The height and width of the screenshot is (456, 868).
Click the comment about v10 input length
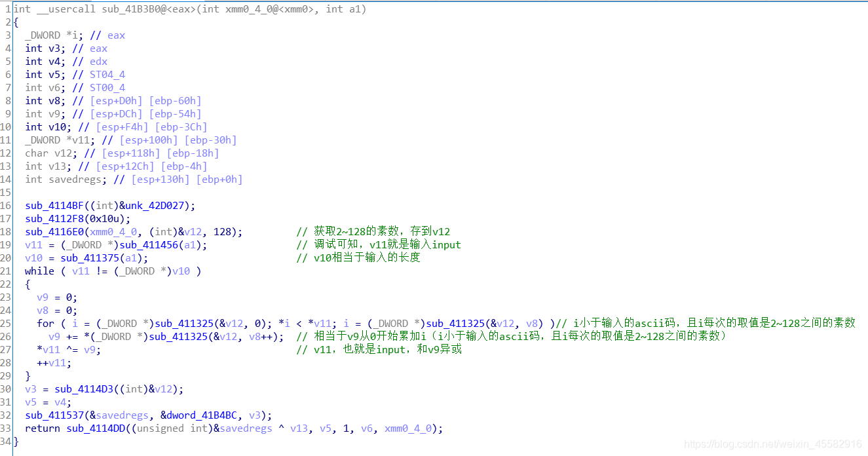pyautogui.click(x=358, y=257)
